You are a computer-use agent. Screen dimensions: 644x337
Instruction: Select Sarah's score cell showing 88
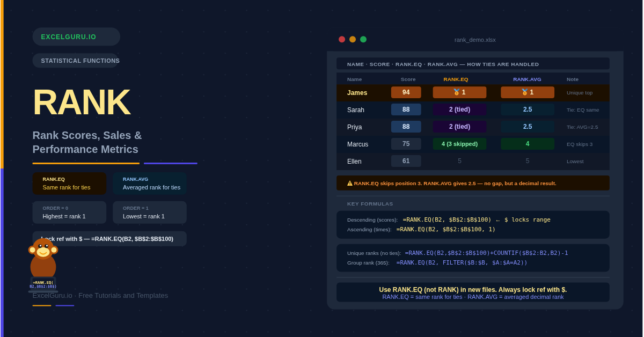coord(406,109)
